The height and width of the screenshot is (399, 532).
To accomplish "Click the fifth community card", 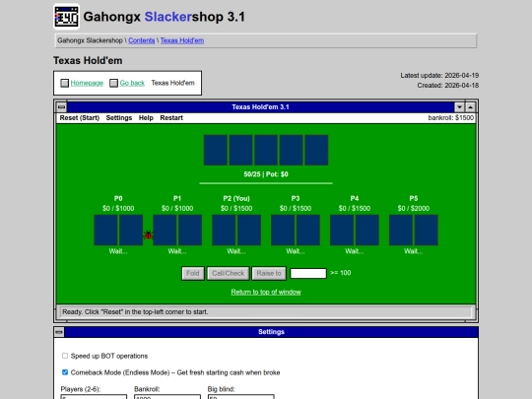I will coord(316,150).
